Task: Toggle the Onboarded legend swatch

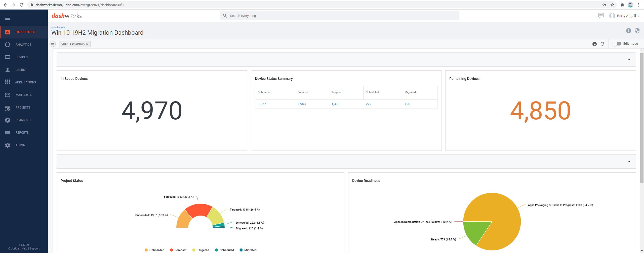Action: [x=146, y=250]
